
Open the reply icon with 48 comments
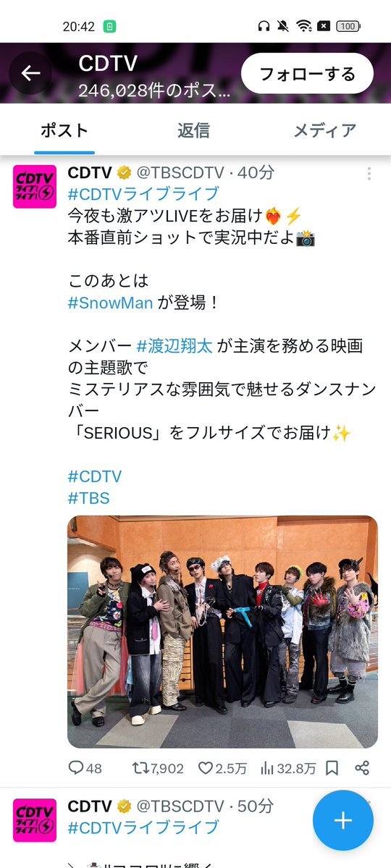pos(75,768)
